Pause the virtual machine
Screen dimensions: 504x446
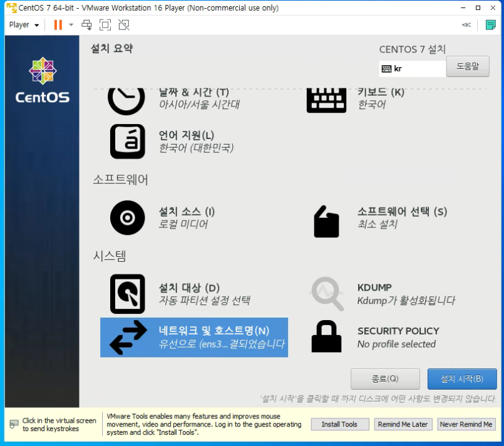58,25
